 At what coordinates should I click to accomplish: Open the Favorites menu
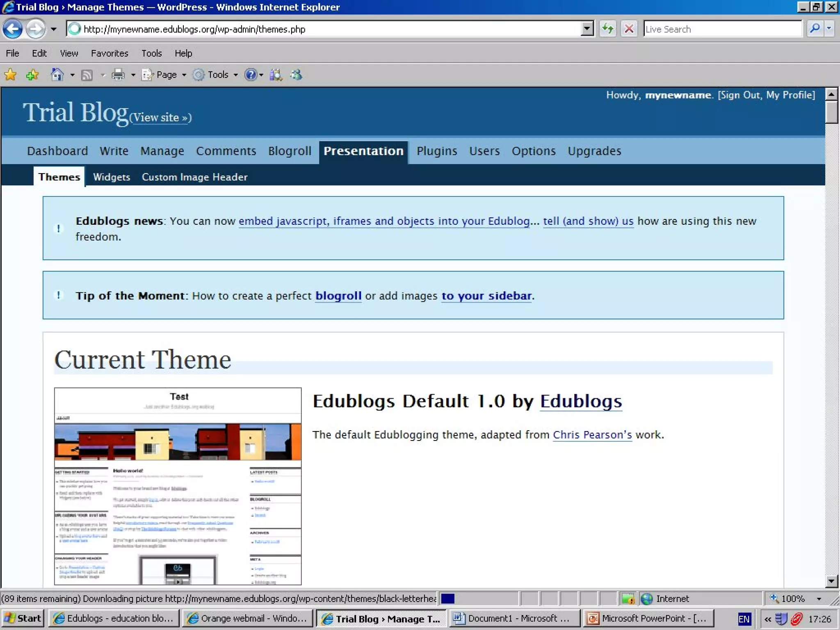point(110,53)
